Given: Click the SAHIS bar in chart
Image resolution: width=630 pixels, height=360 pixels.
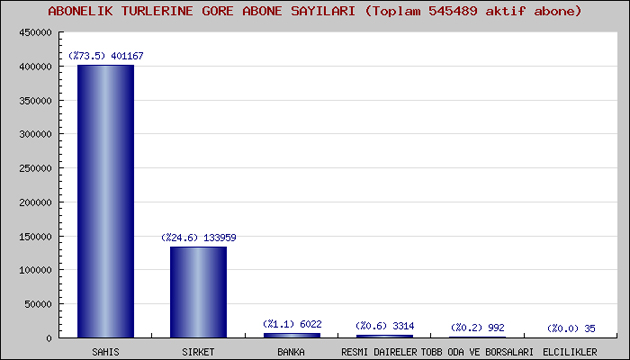Looking at the screenshot, I should 106,201.
